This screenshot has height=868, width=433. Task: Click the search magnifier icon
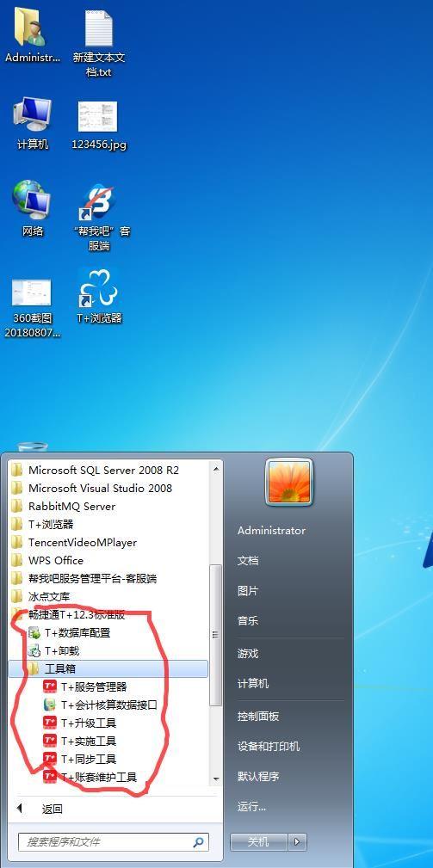[x=198, y=842]
